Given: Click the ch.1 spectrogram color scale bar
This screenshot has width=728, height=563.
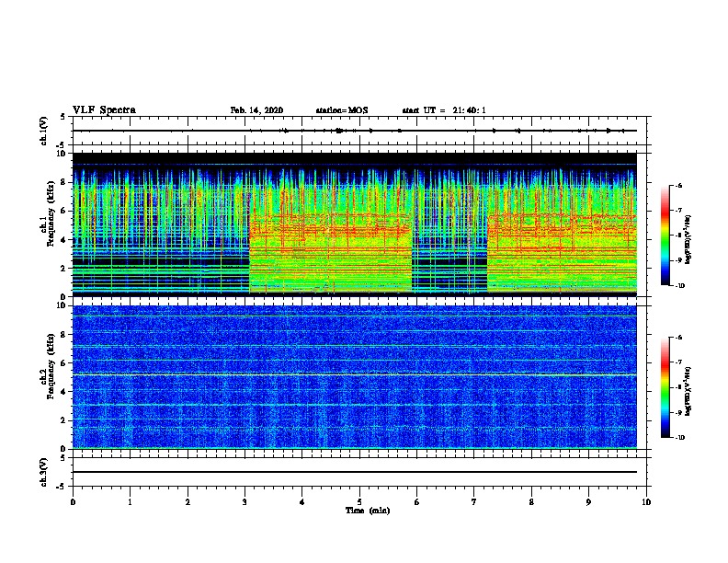Looking at the screenshot, I should (x=665, y=236).
